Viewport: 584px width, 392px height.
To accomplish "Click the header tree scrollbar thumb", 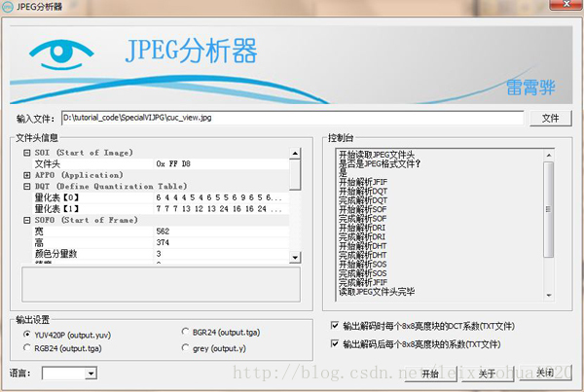I will click(295, 174).
